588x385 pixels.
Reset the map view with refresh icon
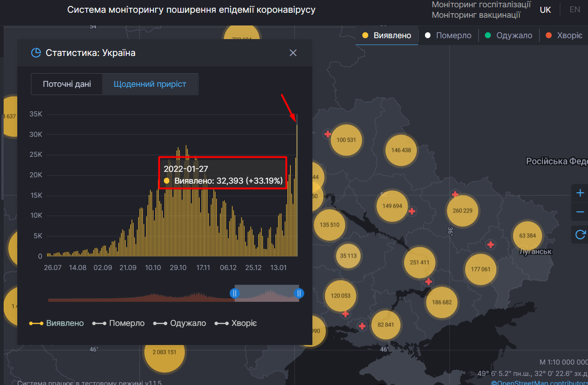pyautogui.click(x=580, y=235)
